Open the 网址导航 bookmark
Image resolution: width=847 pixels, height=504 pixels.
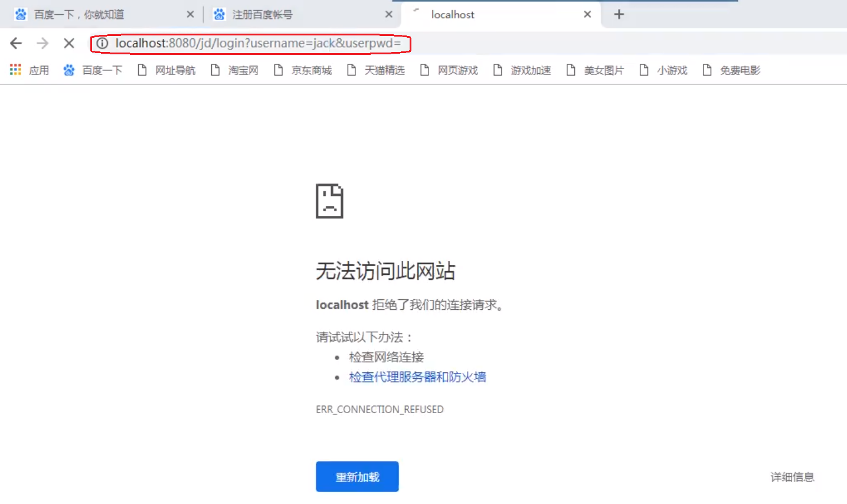[166, 70]
